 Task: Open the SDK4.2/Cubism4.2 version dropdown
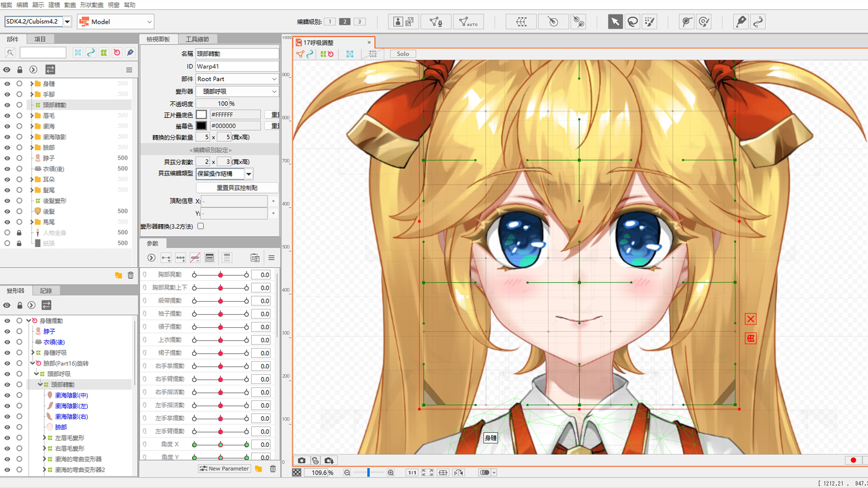(x=67, y=21)
